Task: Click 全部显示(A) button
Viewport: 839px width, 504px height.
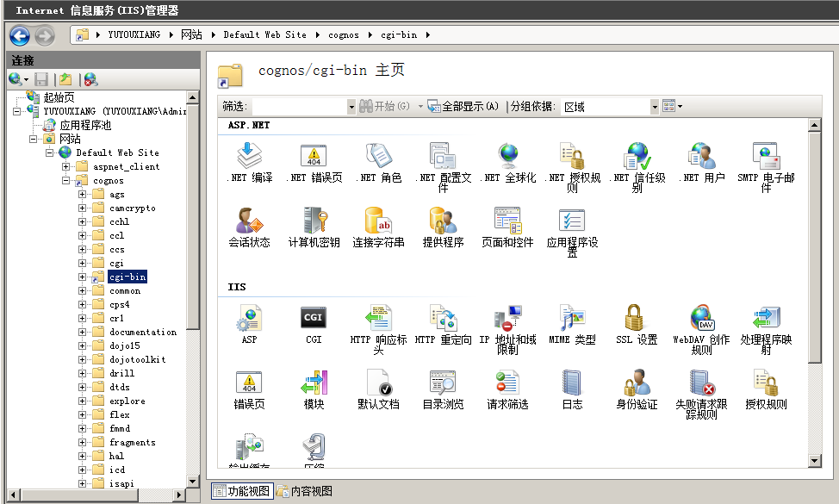Action: coord(463,106)
